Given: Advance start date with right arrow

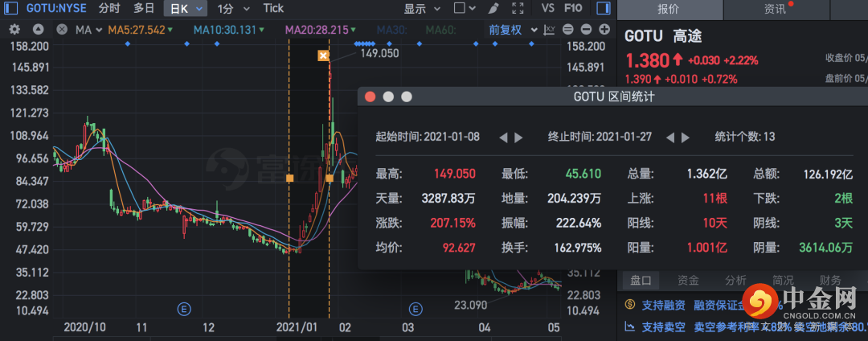Looking at the screenshot, I should 518,137.
